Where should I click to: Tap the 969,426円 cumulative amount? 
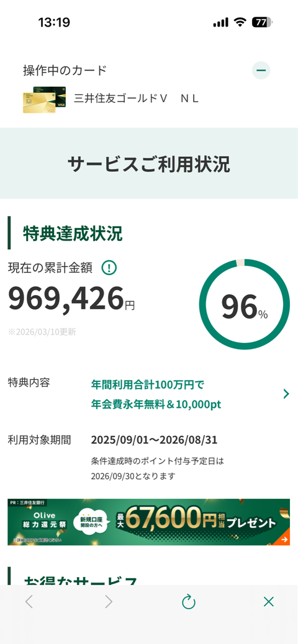(x=71, y=299)
